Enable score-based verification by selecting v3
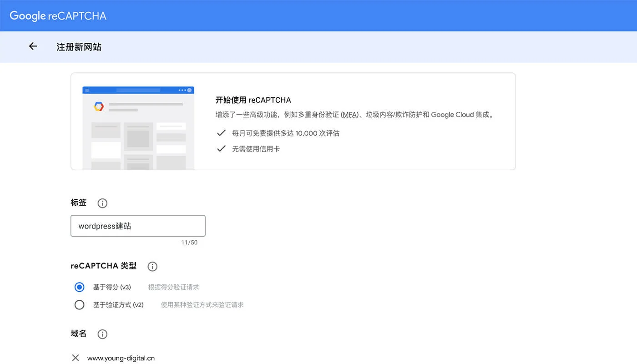Image resolution: width=637 pixels, height=364 pixels. [x=79, y=287]
